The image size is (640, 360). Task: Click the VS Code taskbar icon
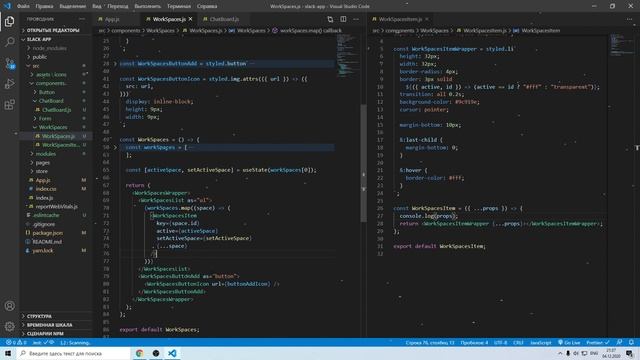pos(172,353)
